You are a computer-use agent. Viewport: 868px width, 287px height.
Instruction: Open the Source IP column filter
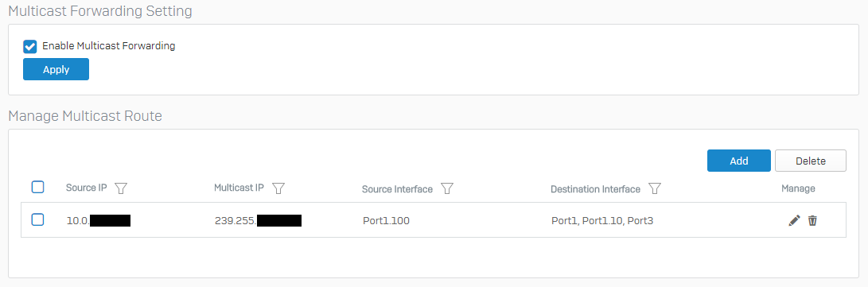tap(121, 188)
